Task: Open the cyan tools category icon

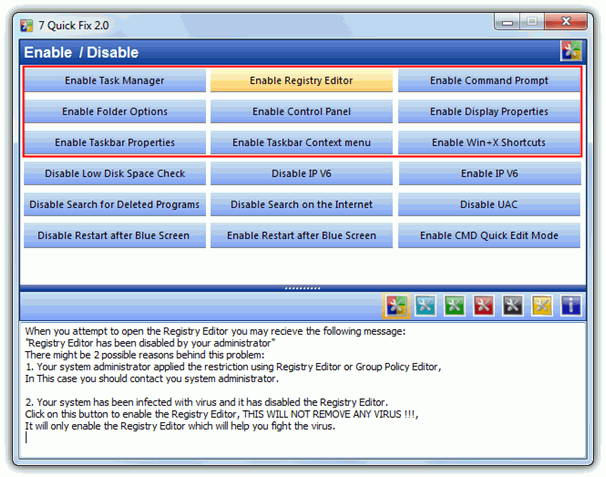Action: pos(425,306)
